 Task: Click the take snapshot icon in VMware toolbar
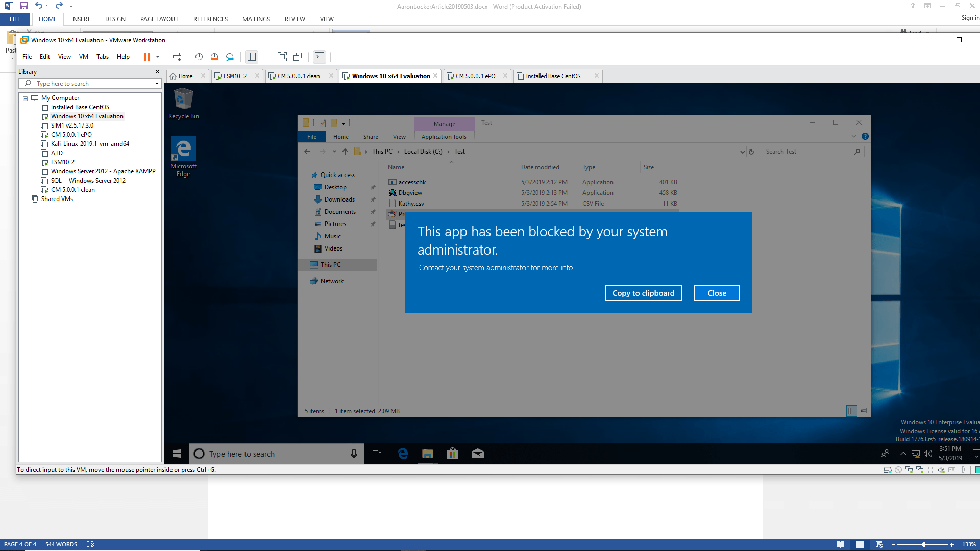tap(199, 57)
